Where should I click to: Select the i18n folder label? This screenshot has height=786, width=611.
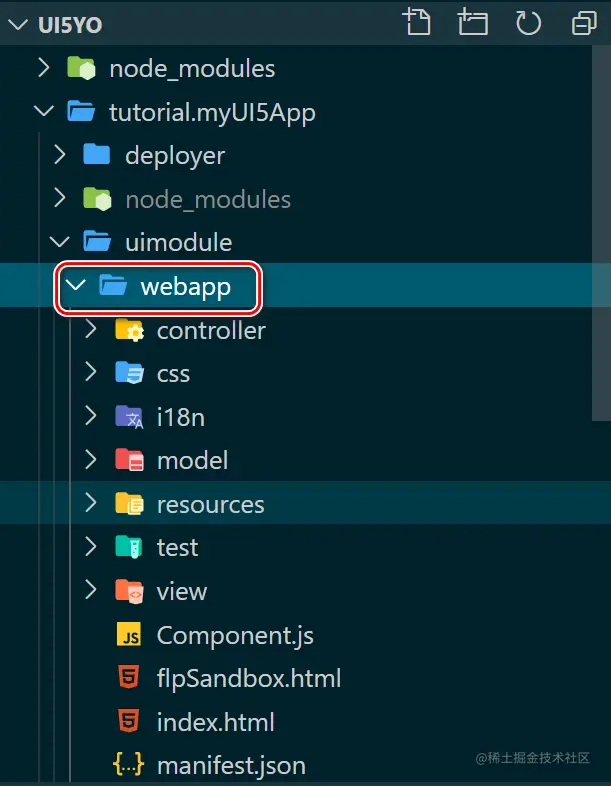181,417
